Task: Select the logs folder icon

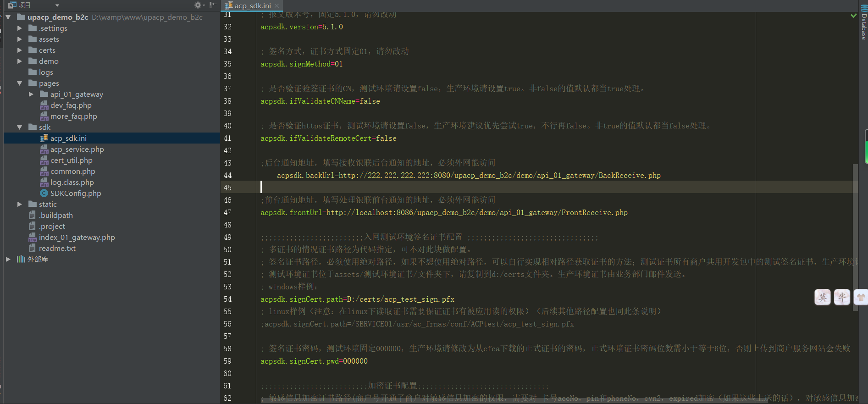Action: pyautogui.click(x=33, y=72)
